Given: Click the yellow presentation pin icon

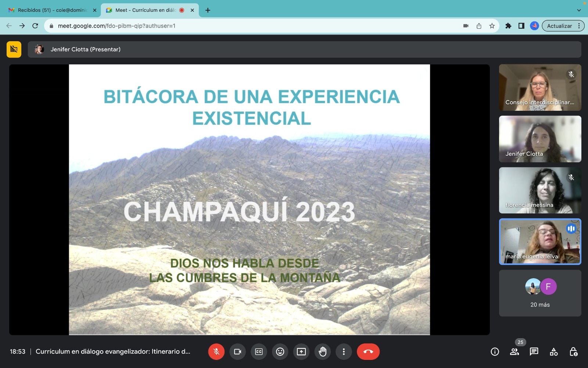Looking at the screenshot, I should tap(14, 49).
